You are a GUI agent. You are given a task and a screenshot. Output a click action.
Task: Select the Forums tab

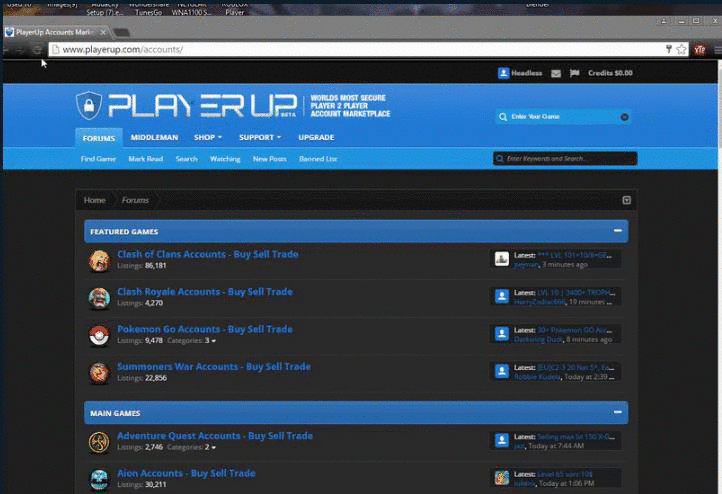pyautogui.click(x=99, y=138)
